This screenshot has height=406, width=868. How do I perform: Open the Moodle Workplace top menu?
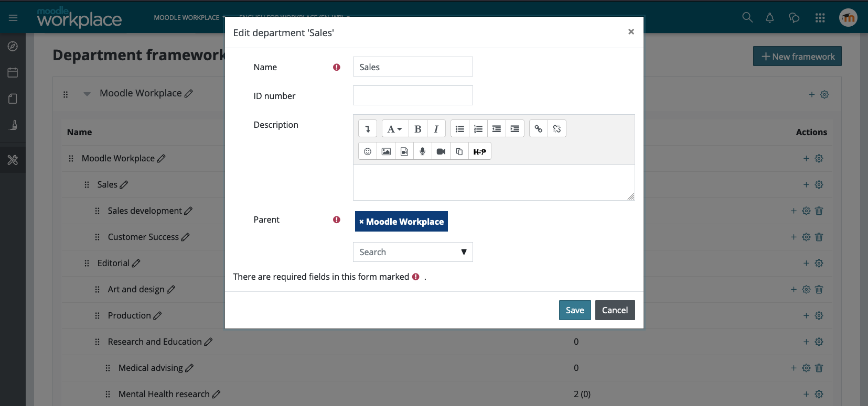189,18
